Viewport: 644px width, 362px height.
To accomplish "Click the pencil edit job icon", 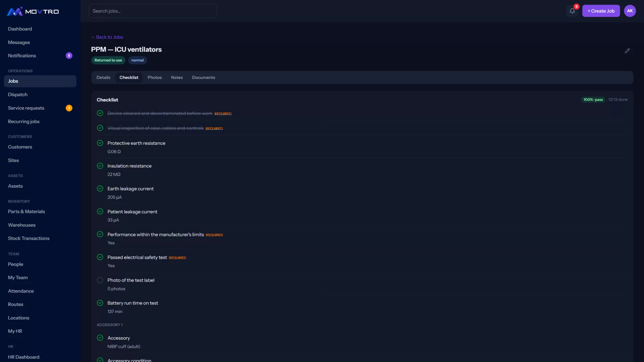I will pos(627,51).
